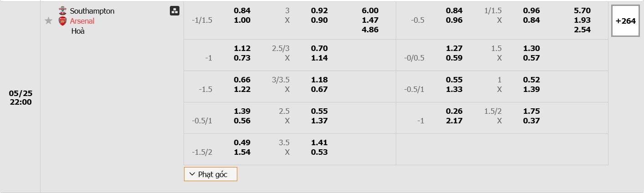Select the 1.54 odds in the -1.5/2 row
This screenshot has width=644, height=193.
pyautogui.click(x=242, y=152)
